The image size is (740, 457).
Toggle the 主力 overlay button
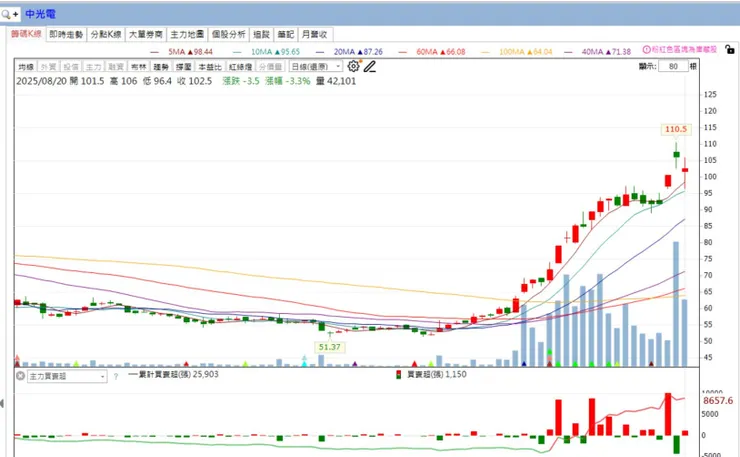tap(93, 67)
